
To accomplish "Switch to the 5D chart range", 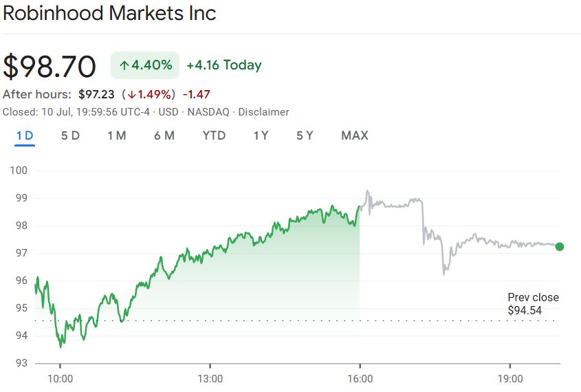I will 70,135.
